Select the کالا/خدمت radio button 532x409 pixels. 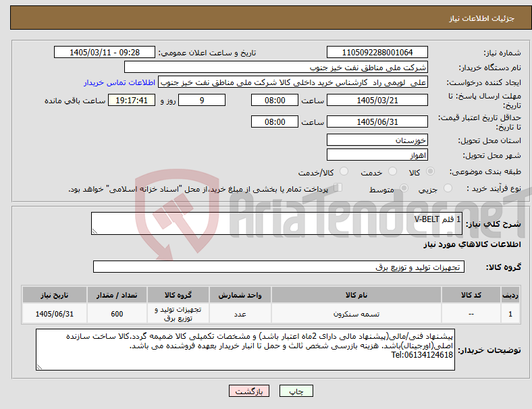pyautogui.click(x=344, y=171)
